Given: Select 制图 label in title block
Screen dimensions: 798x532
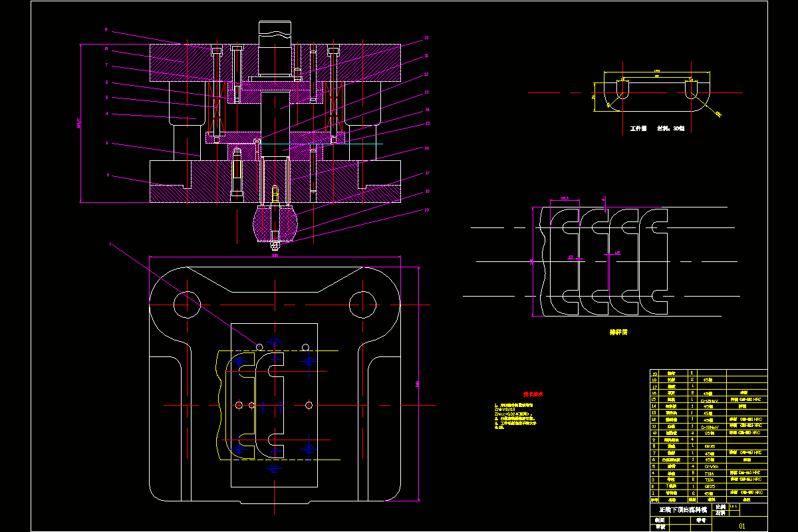Looking at the screenshot, I should (x=659, y=520).
